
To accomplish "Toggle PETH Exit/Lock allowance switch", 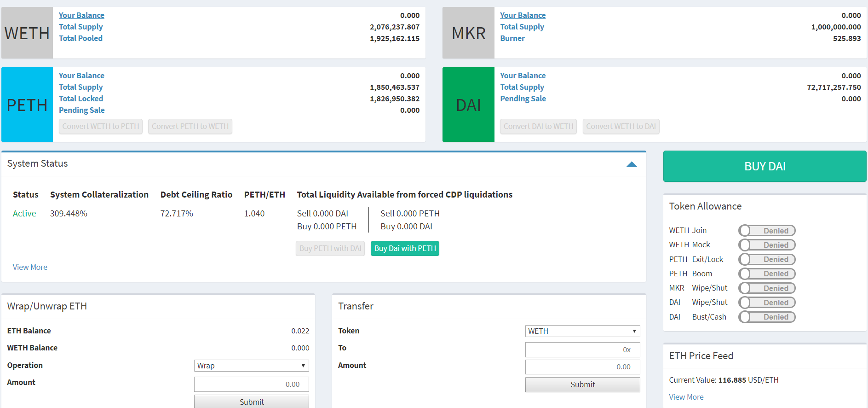I will pyautogui.click(x=767, y=259).
